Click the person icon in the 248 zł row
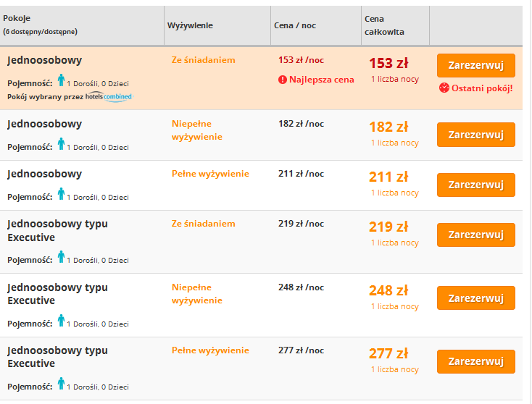 [61, 320]
